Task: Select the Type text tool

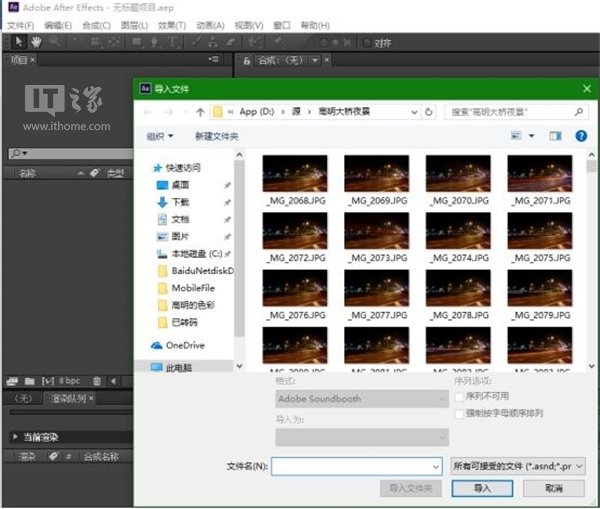Action: (x=173, y=42)
